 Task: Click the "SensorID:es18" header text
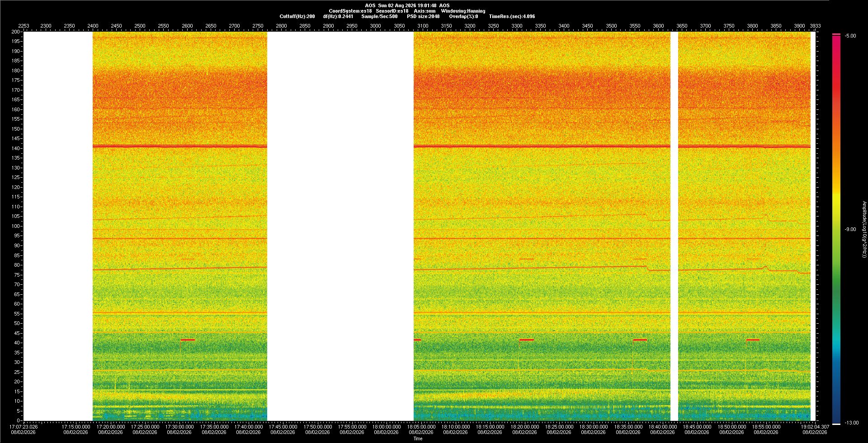[x=392, y=11]
